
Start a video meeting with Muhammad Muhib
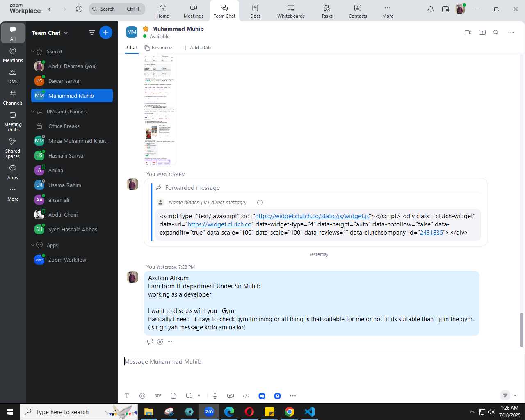click(x=468, y=32)
